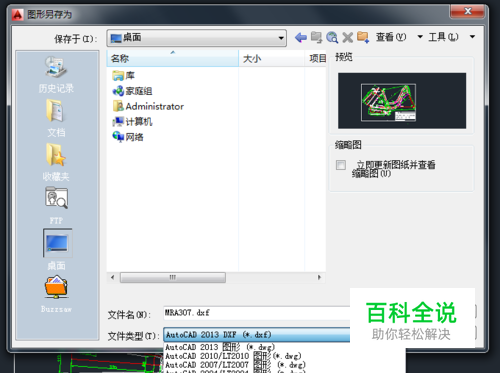Click the drawing preview thumbnail

tap(402, 101)
